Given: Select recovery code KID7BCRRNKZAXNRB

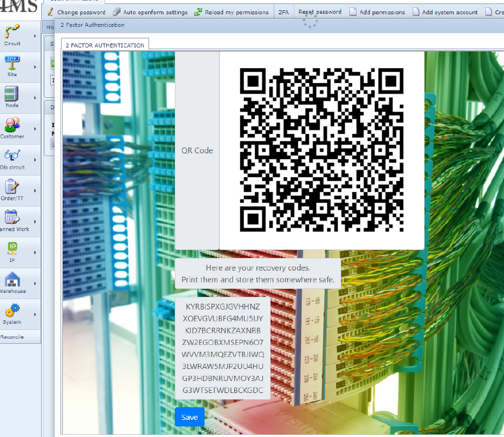Looking at the screenshot, I should click(223, 331).
